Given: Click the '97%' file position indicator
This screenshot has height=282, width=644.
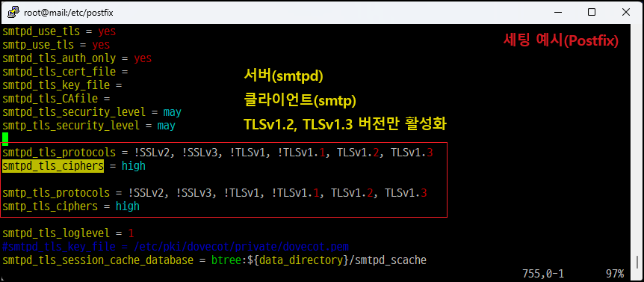Looking at the screenshot, I should click(614, 273).
